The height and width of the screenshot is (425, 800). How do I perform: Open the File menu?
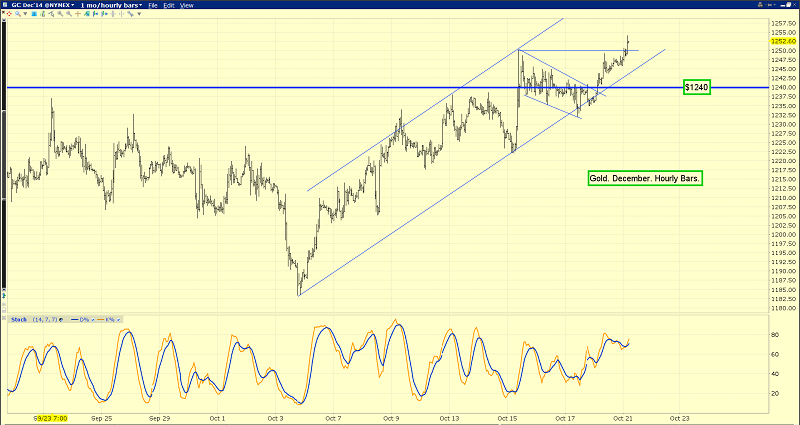pos(153,5)
